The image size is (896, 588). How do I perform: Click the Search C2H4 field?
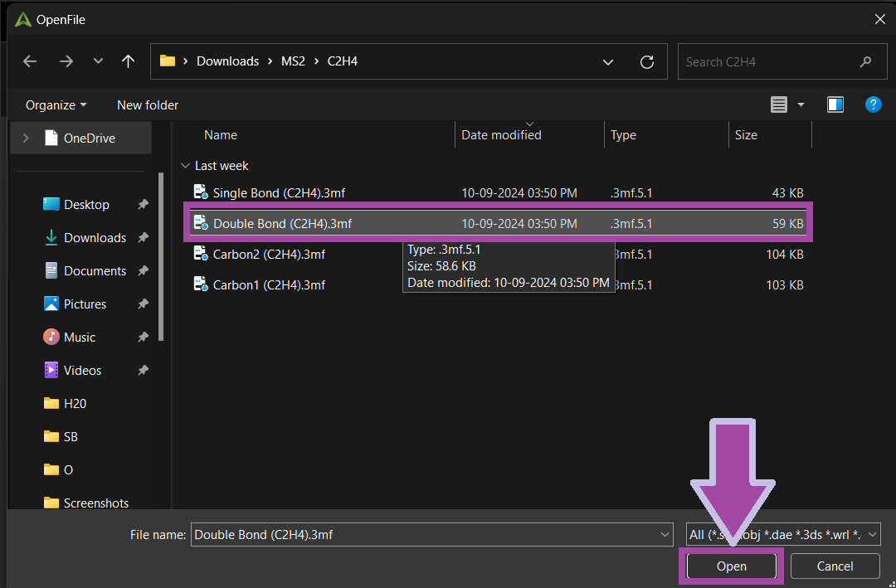click(x=767, y=62)
